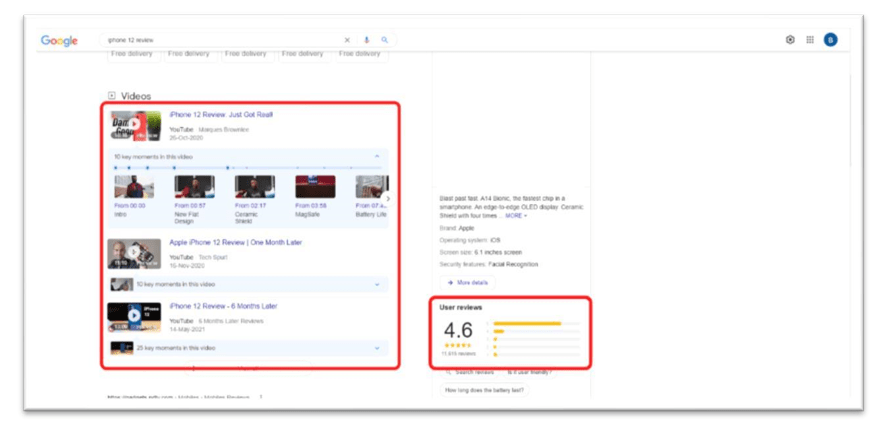
Task: Open the "Battery Life" key moment thumbnail
Action: [x=372, y=187]
